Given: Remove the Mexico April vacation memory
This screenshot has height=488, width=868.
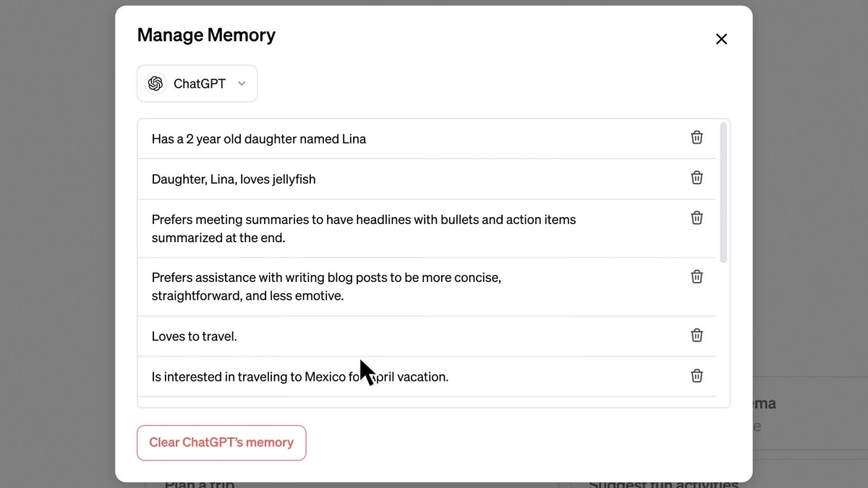Looking at the screenshot, I should point(697,375).
